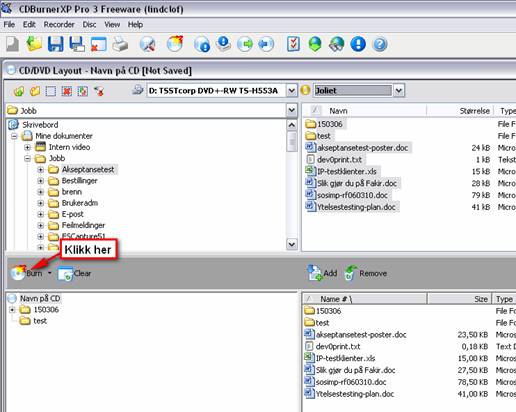Open the View menu
The width and height of the screenshot is (516, 412).
tap(112, 25)
